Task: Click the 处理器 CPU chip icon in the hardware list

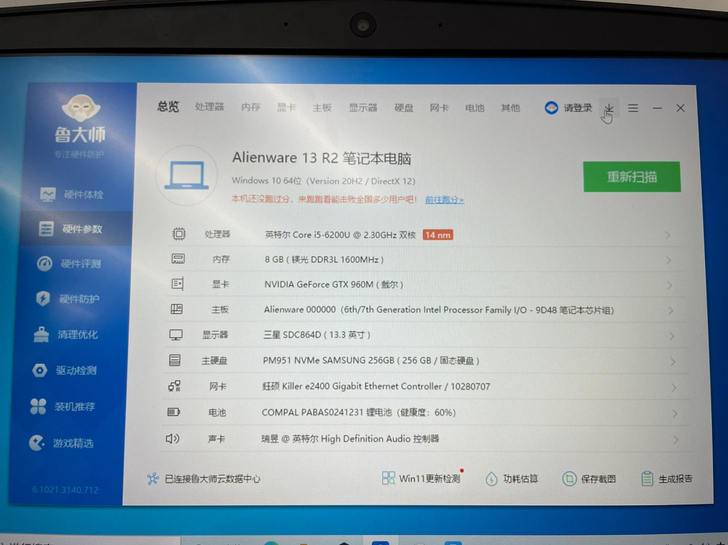Action: pos(179,234)
